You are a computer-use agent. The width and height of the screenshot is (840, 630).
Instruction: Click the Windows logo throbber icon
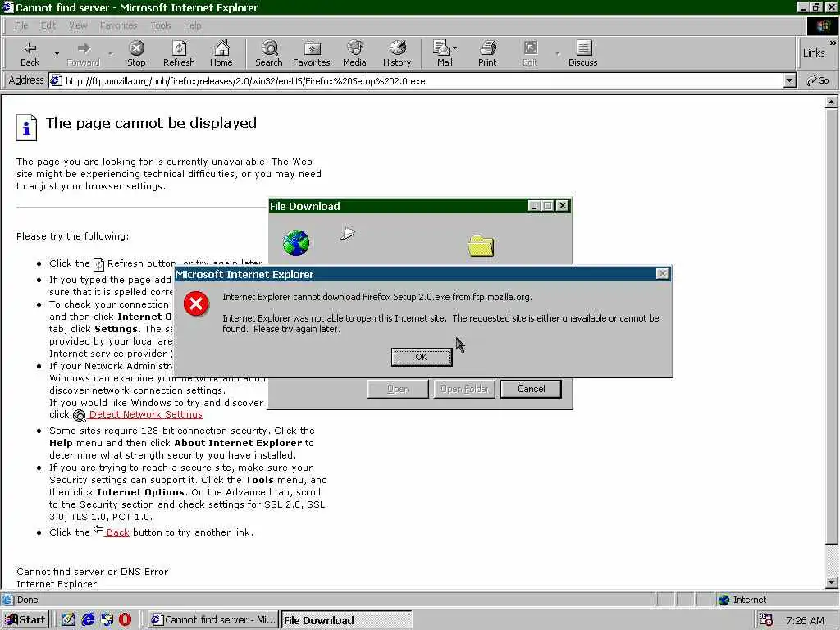[x=822, y=25]
